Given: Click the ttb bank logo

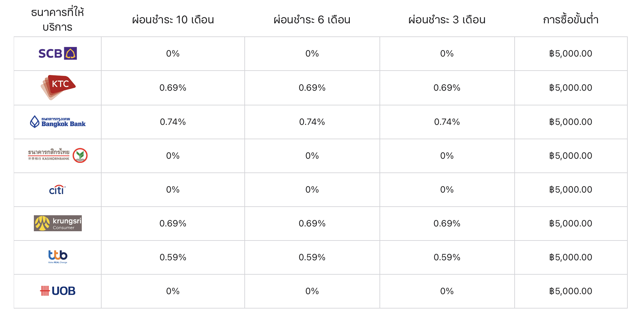Looking at the screenshot, I should 58,257.
